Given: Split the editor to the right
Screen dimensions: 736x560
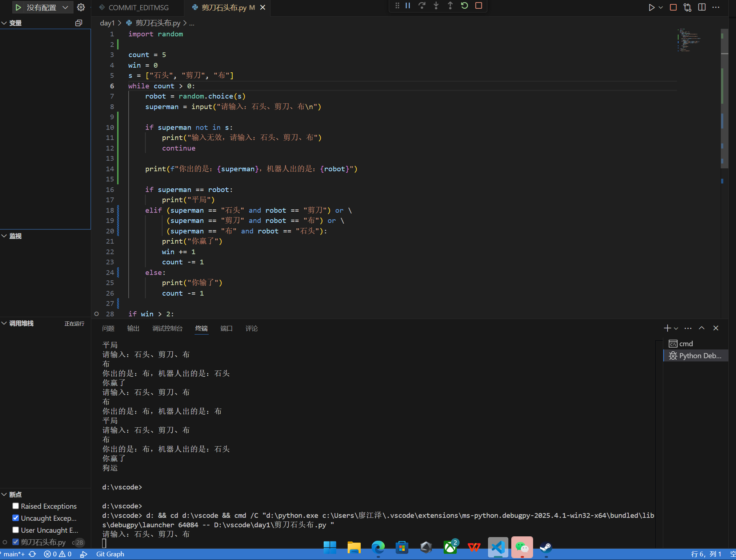Looking at the screenshot, I should (702, 7).
